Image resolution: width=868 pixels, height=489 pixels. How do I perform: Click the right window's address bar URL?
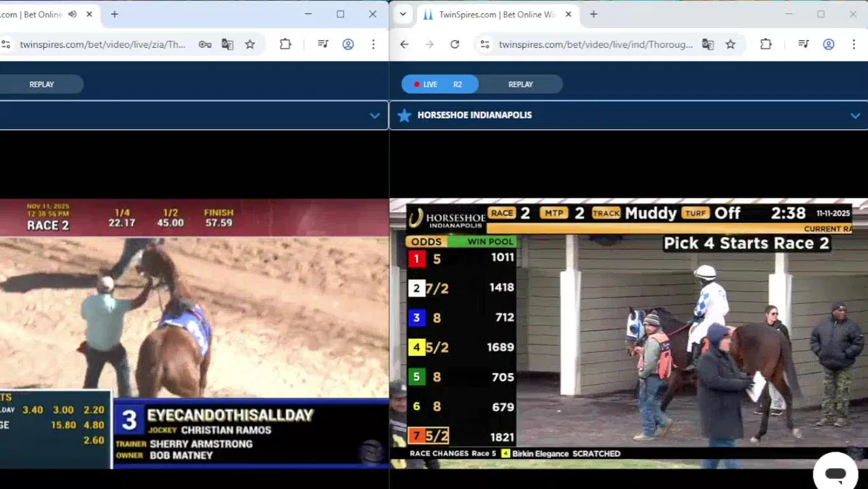pyautogui.click(x=596, y=44)
